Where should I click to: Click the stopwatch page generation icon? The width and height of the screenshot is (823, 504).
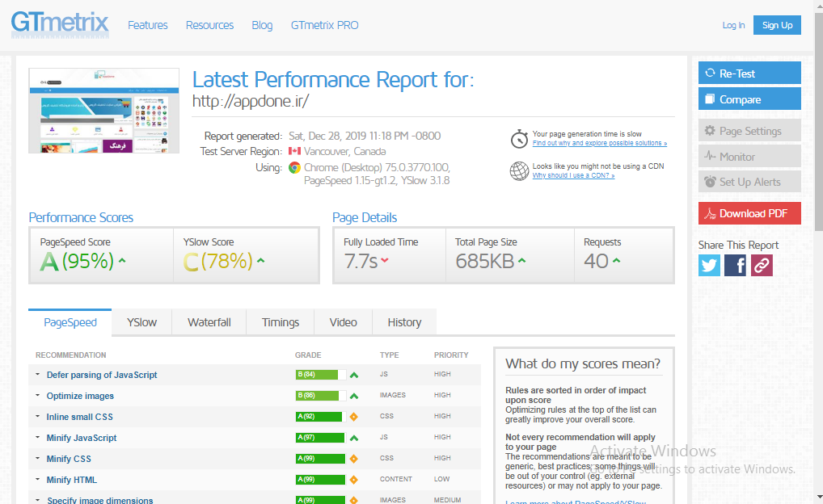pos(519,139)
